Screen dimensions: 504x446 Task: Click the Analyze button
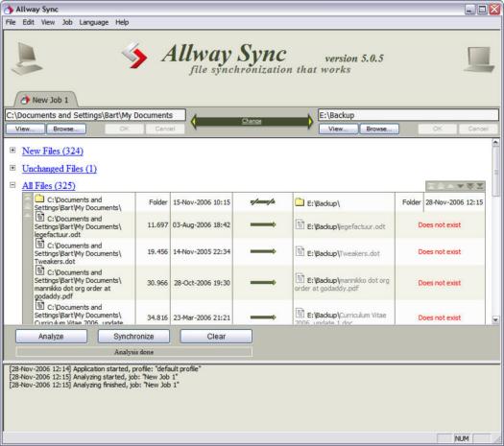51,337
